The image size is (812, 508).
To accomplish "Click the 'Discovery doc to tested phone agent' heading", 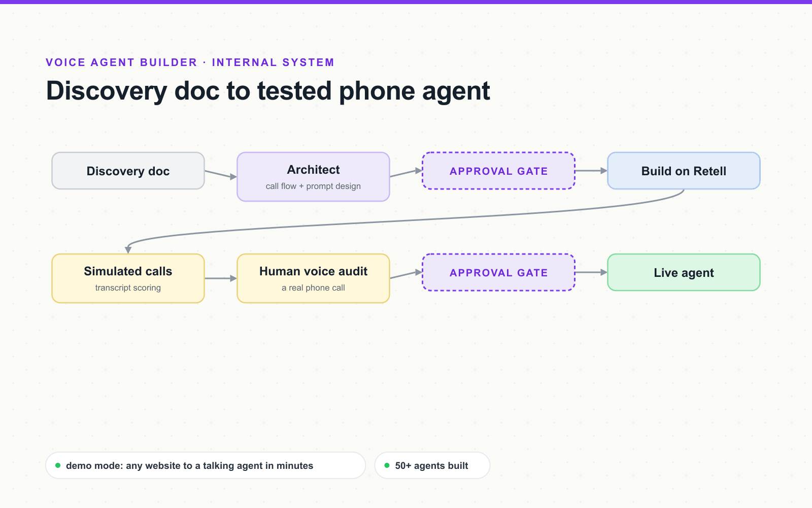I will pyautogui.click(x=268, y=91).
